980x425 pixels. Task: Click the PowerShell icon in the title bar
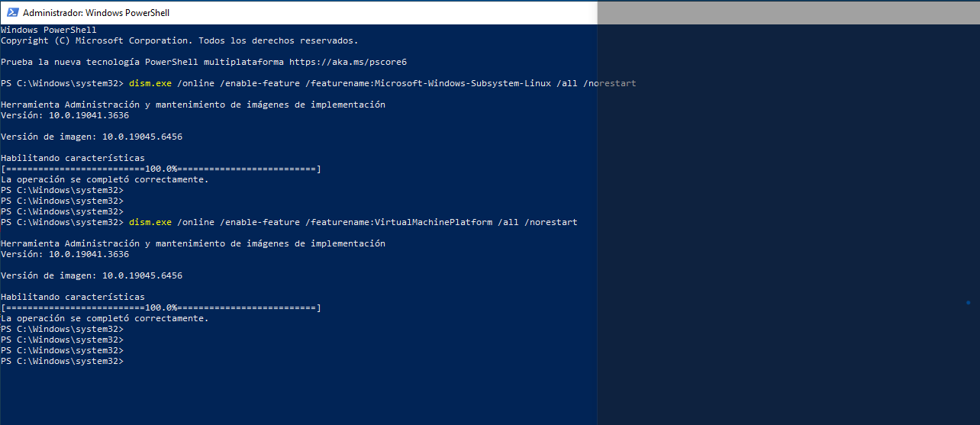point(13,12)
